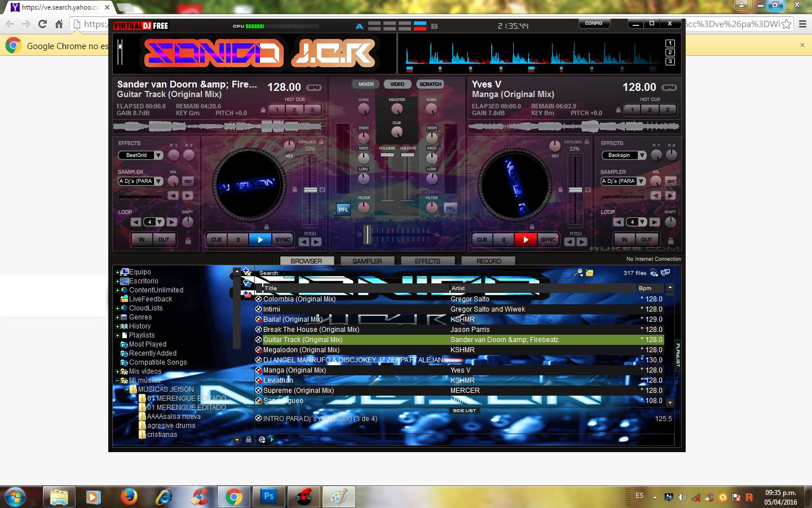Toggle the left deck BPM button

(314, 87)
